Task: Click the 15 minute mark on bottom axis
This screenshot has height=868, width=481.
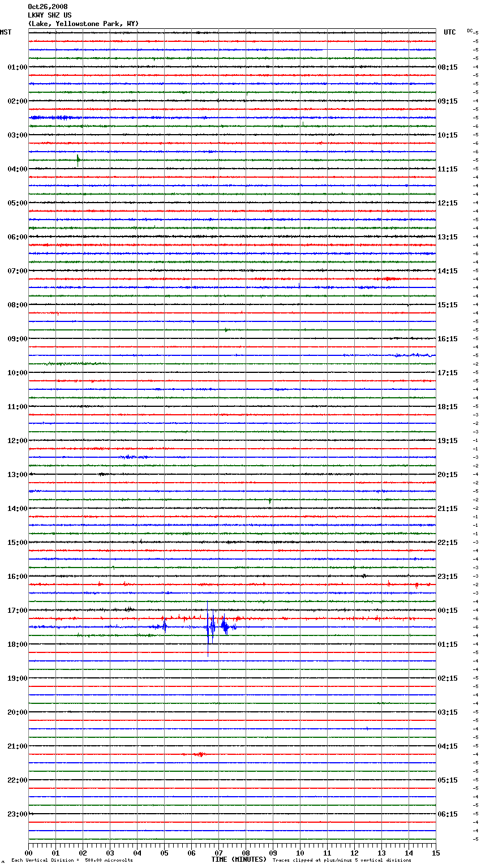Action: click(x=436, y=853)
